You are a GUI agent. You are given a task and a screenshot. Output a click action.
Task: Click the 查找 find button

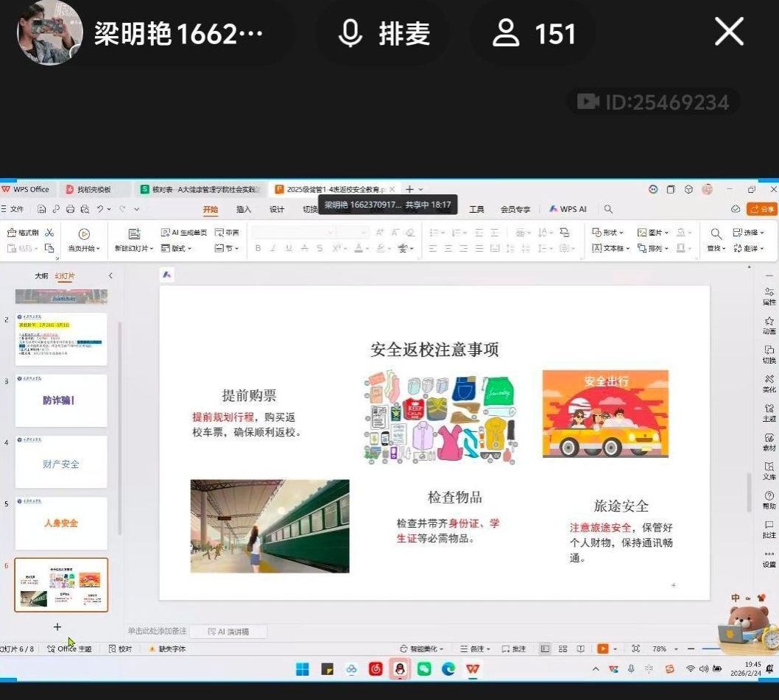[716, 240]
